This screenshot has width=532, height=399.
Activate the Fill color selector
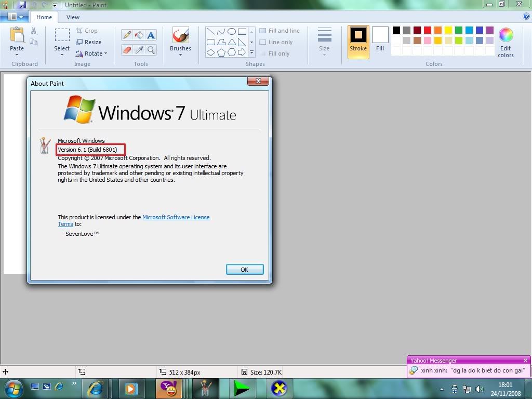click(x=380, y=39)
